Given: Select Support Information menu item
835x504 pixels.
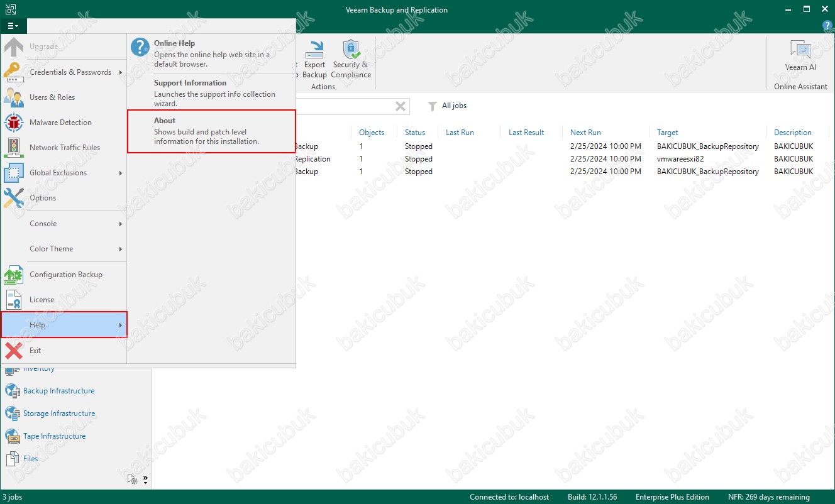Looking at the screenshot, I should pyautogui.click(x=211, y=93).
